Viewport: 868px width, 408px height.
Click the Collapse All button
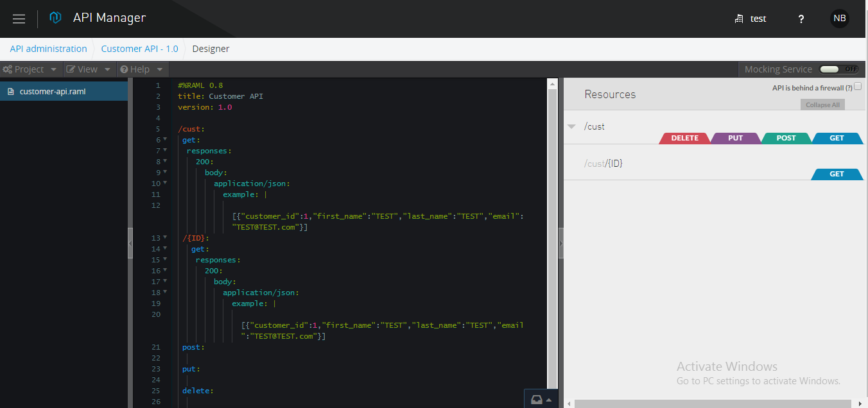[822, 105]
